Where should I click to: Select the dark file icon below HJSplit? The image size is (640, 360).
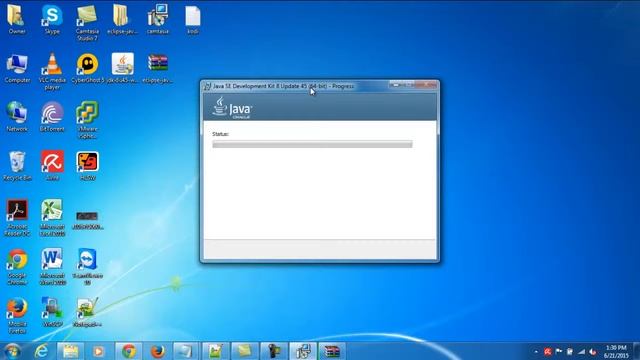(x=87, y=220)
